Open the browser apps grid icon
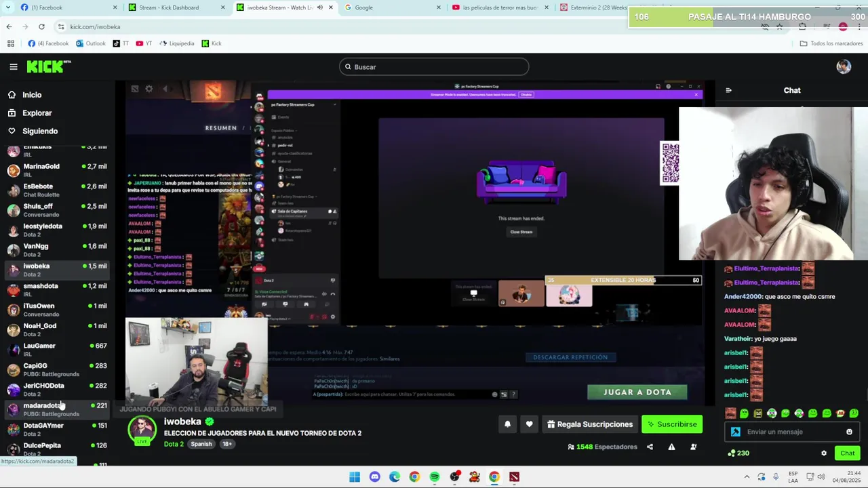Image resolution: width=868 pixels, height=488 pixels. (x=10, y=43)
